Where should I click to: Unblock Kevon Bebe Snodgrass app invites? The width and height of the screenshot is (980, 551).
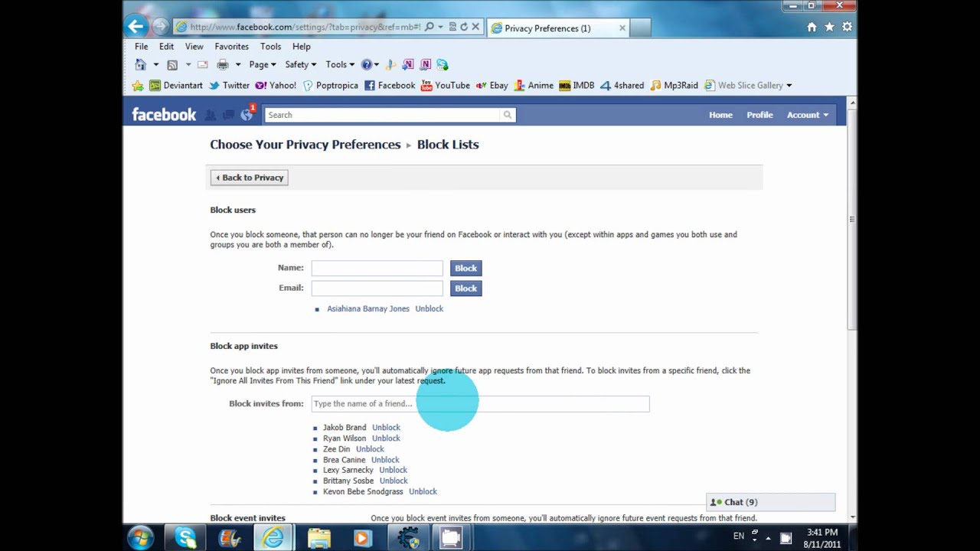[x=423, y=491]
